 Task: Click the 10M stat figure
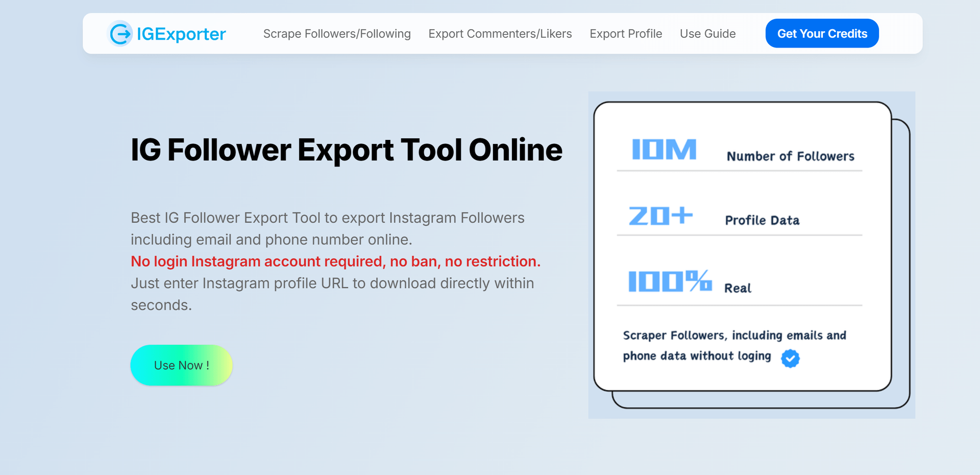coord(664,150)
